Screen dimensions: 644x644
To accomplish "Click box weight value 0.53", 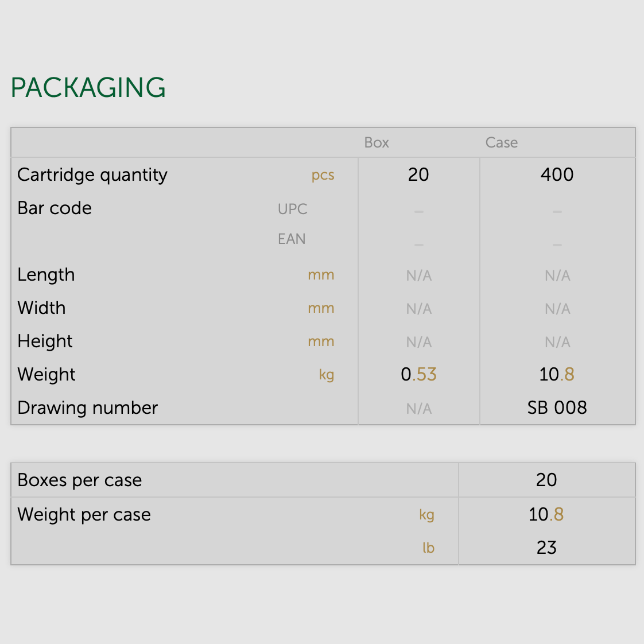I will (x=418, y=374).
